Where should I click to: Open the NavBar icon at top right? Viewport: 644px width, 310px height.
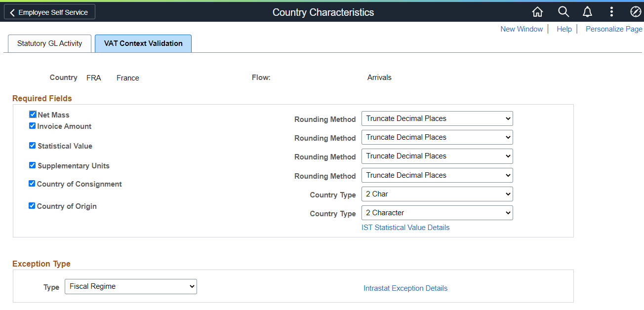coord(636,12)
